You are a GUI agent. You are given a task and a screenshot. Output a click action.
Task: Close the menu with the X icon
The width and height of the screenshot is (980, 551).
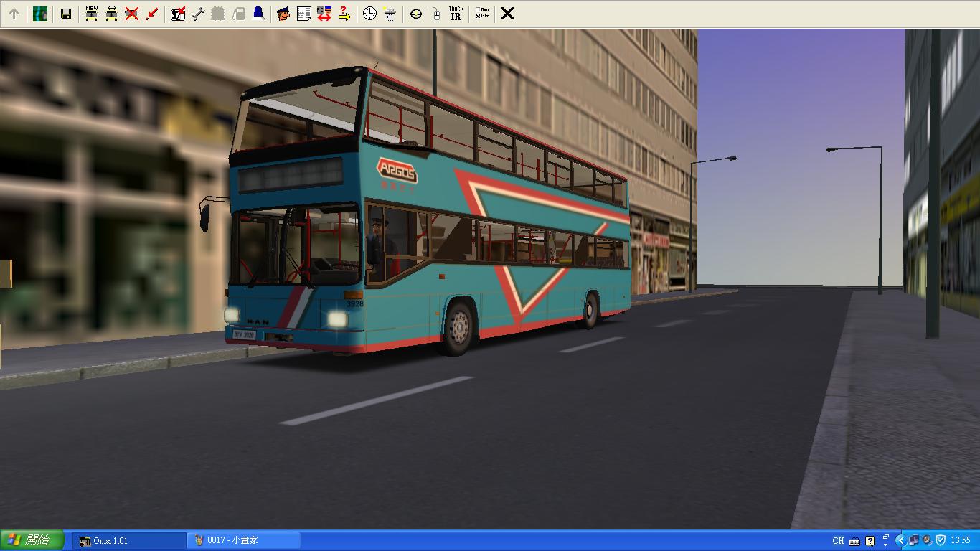point(507,14)
